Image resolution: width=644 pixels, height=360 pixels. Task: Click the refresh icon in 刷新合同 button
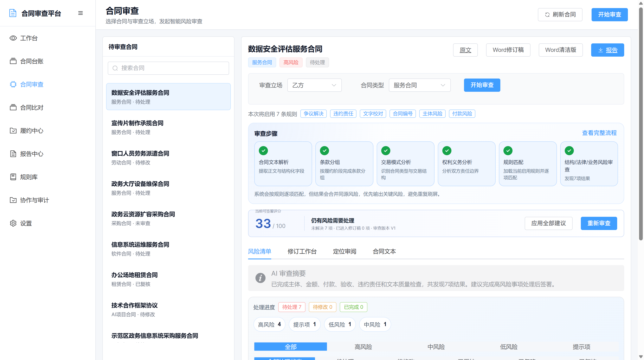click(x=547, y=14)
